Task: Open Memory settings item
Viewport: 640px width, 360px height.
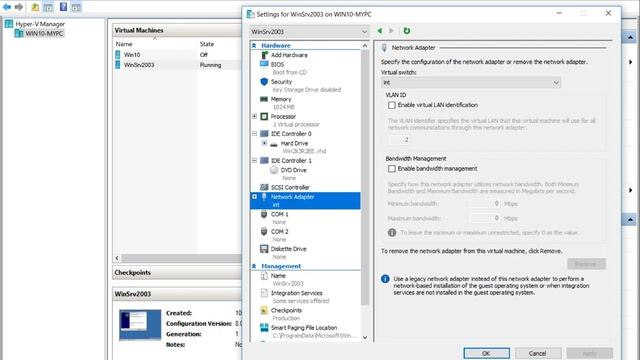Action: click(281, 99)
